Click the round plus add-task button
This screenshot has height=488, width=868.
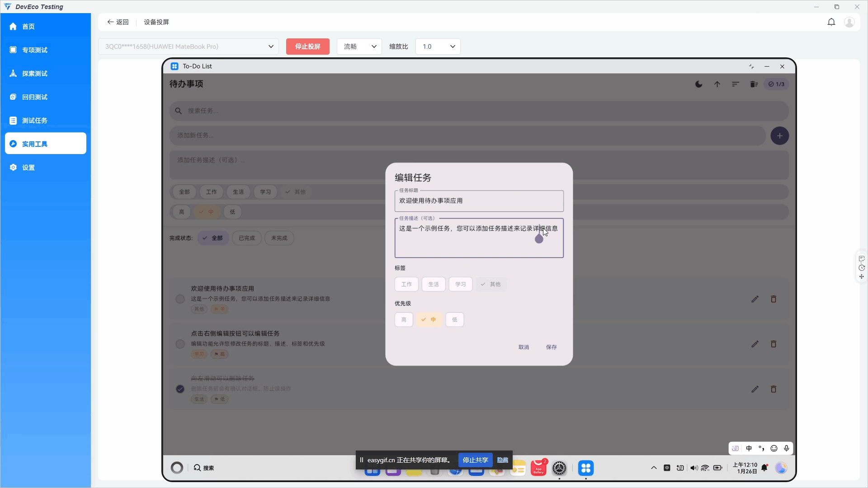point(779,136)
